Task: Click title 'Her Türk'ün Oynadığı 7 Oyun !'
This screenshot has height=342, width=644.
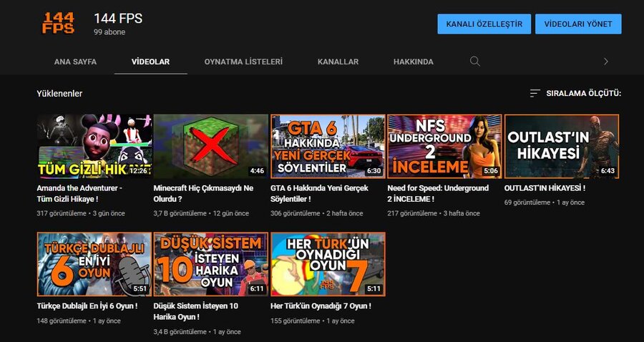Action: [321, 306]
